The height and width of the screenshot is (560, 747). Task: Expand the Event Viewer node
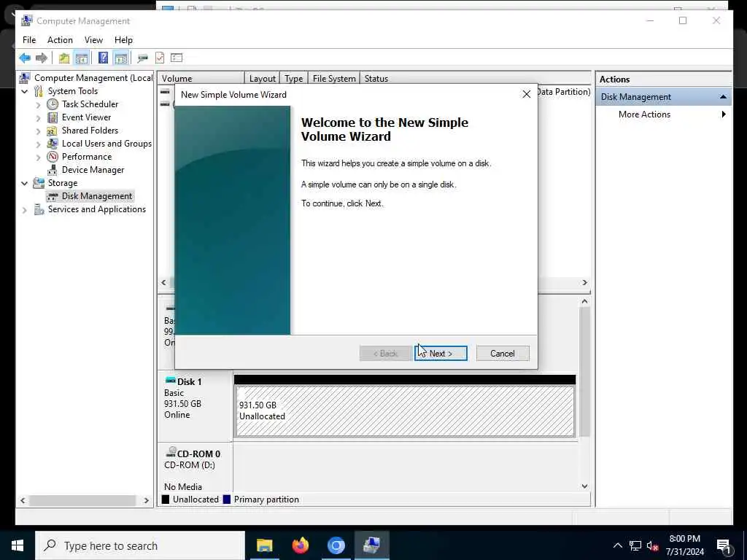pyautogui.click(x=38, y=117)
